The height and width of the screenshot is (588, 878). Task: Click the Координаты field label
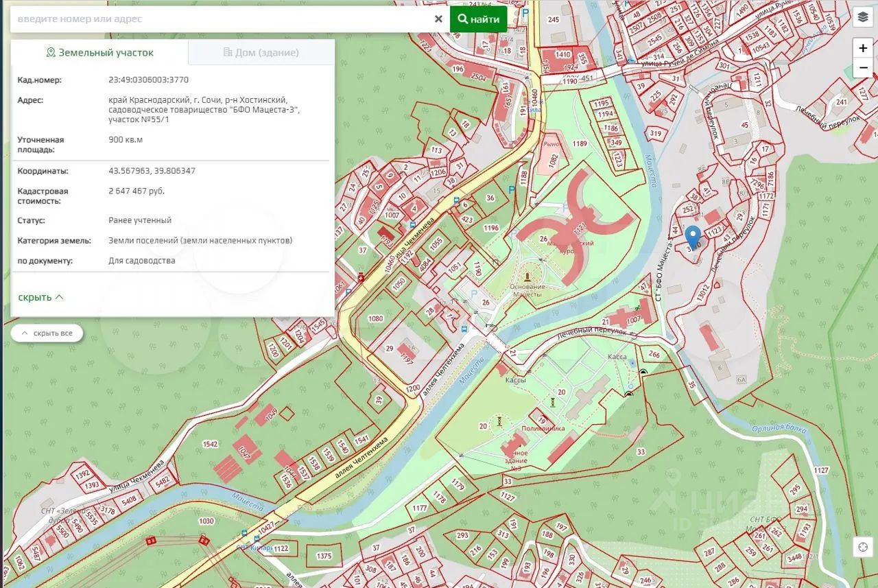(43, 171)
